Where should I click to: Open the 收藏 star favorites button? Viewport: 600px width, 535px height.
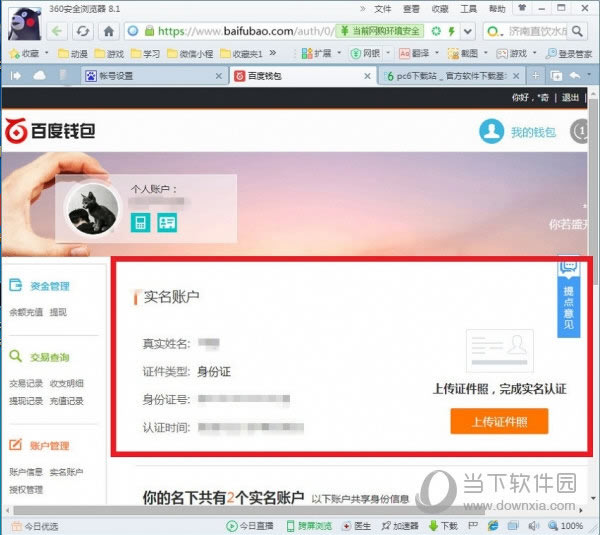point(24,54)
